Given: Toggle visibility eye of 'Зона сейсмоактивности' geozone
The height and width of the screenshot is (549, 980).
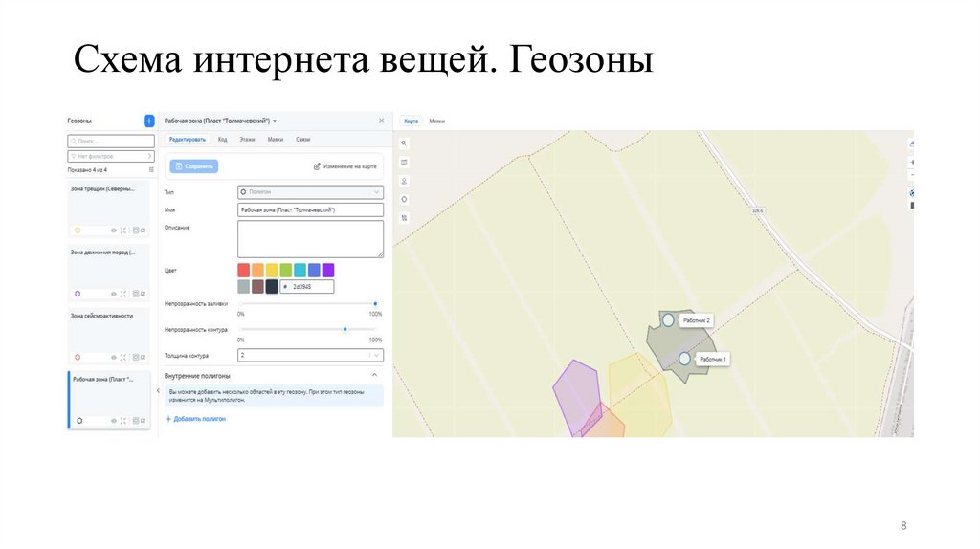Looking at the screenshot, I should (114, 358).
